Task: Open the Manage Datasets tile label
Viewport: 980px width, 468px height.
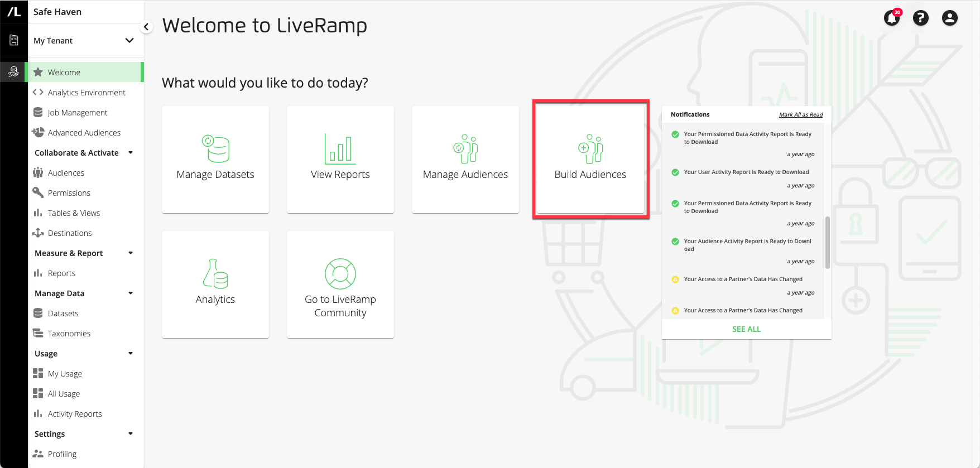Action: tap(215, 175)
